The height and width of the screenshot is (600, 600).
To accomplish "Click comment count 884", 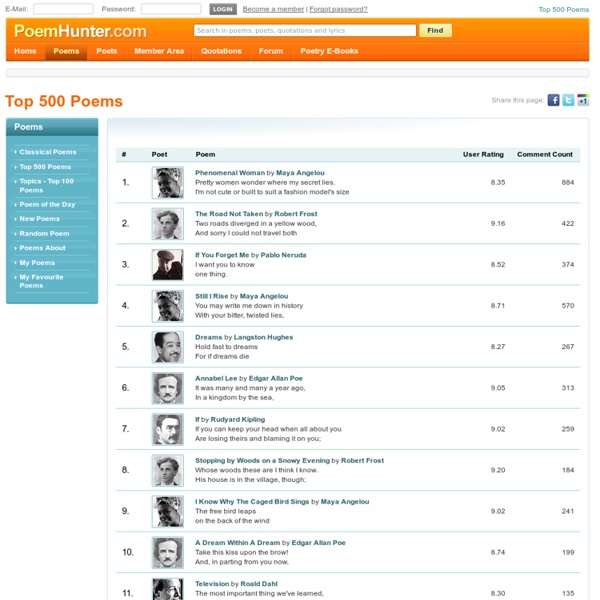I will 568,183.
